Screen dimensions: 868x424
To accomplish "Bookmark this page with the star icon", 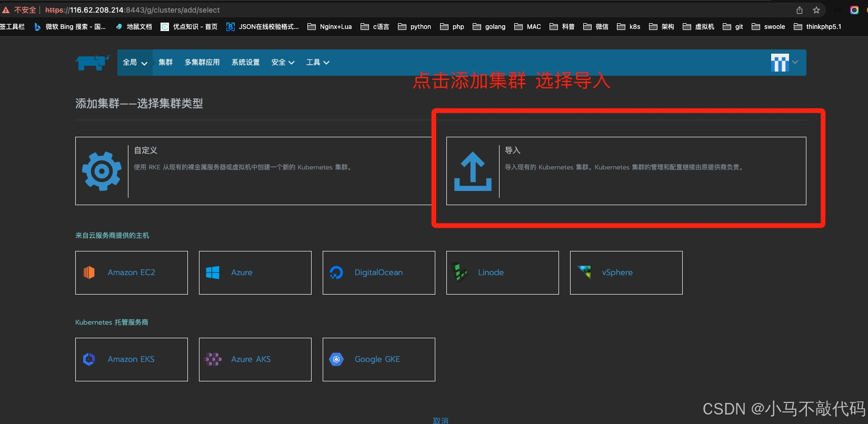I will pyautogui.click(x=816, y=10).
